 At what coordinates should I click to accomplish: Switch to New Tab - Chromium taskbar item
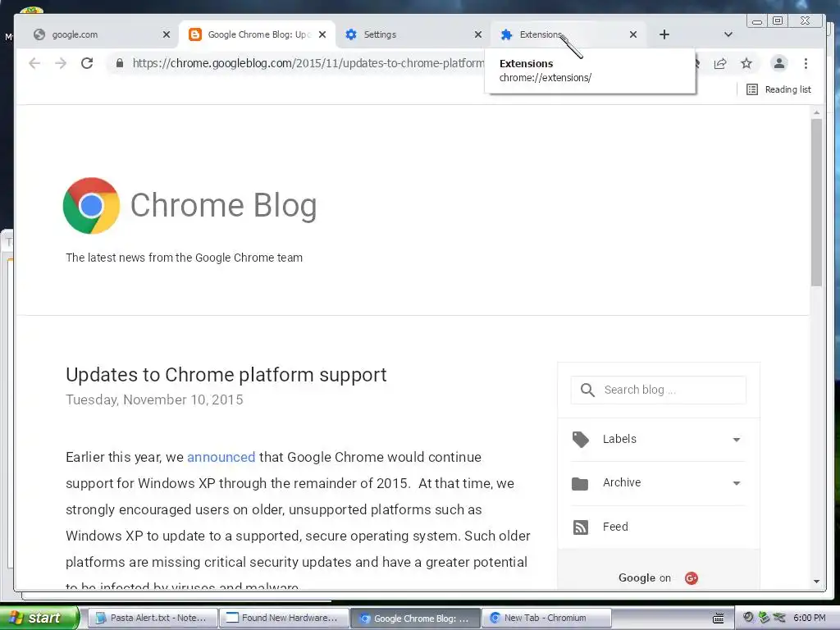point(546,618)
